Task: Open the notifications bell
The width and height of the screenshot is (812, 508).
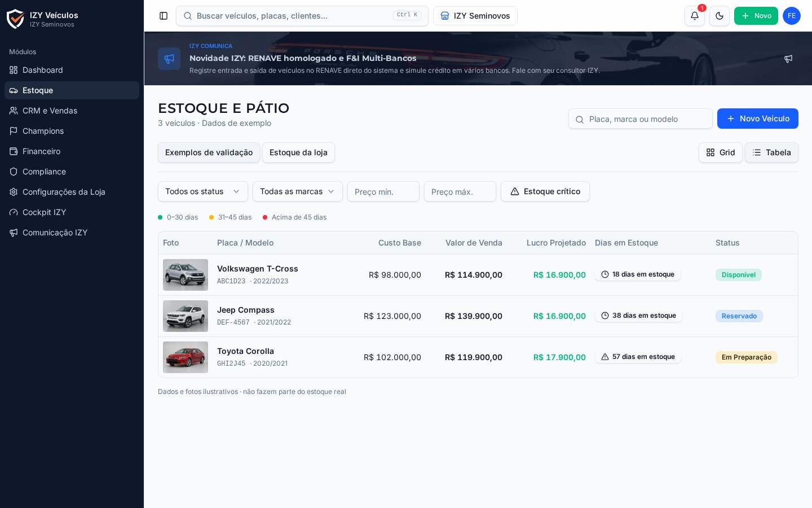Action: [x=695, y=16]
